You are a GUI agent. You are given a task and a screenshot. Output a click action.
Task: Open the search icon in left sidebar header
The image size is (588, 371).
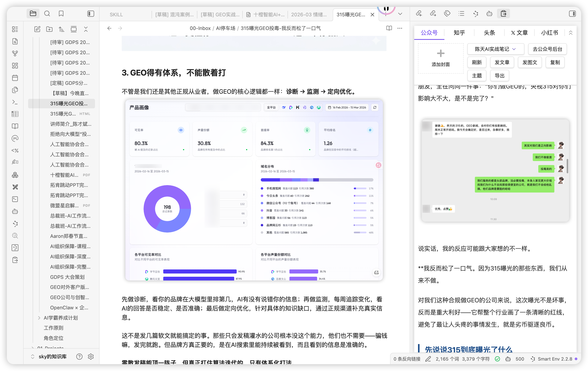[47, 14]
